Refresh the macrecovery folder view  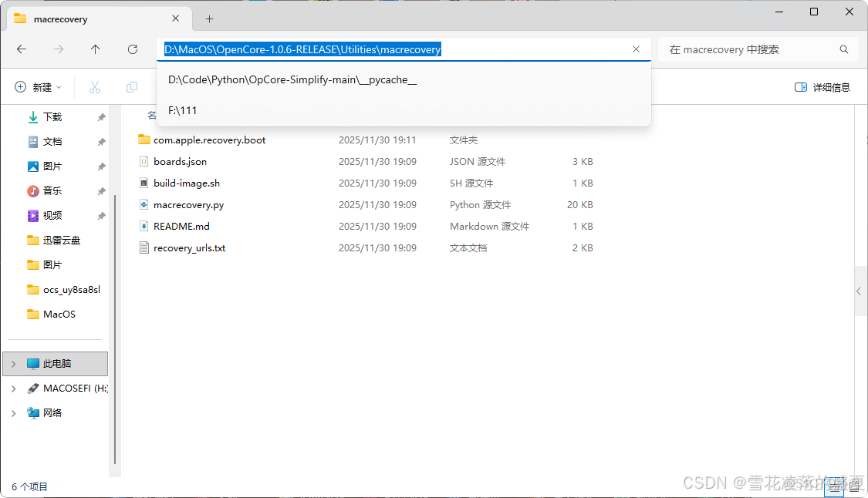click(x=132, y=49)
